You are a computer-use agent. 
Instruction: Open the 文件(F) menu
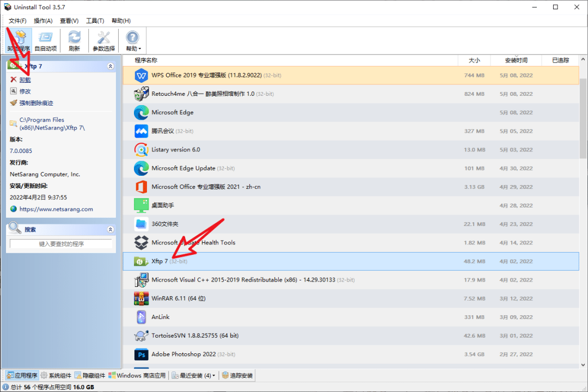click(x=17, y=21)
